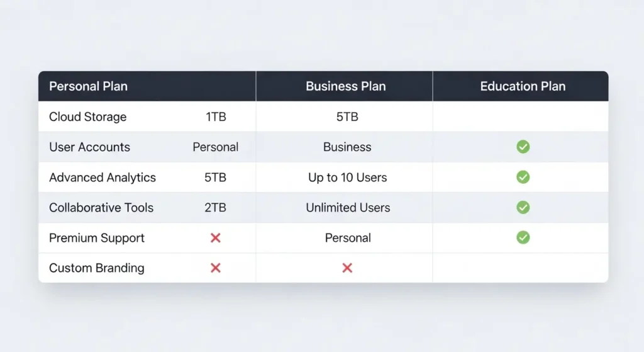Select the Personal Plan column header
The image size is (644, 352).
pos(89,86)
